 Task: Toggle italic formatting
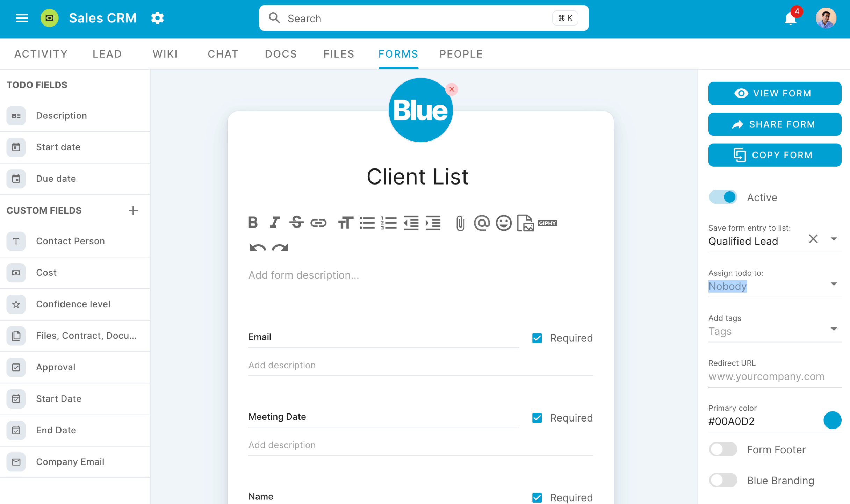(x=275, y=222)
